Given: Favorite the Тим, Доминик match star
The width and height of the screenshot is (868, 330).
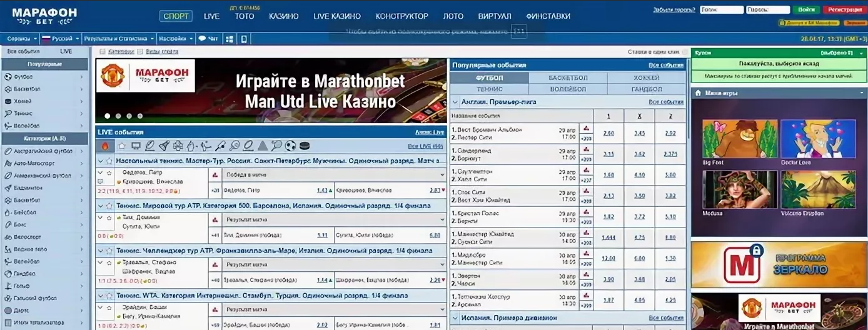Looking at the screenshot, I should tap(109, 217).
